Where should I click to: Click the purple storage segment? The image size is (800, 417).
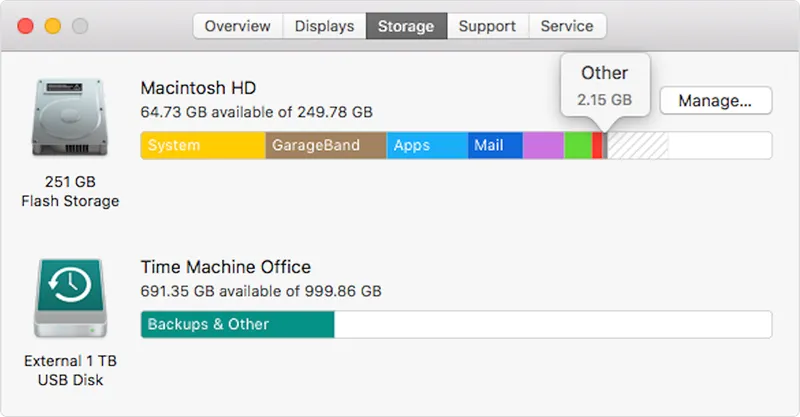click(543, 145)
